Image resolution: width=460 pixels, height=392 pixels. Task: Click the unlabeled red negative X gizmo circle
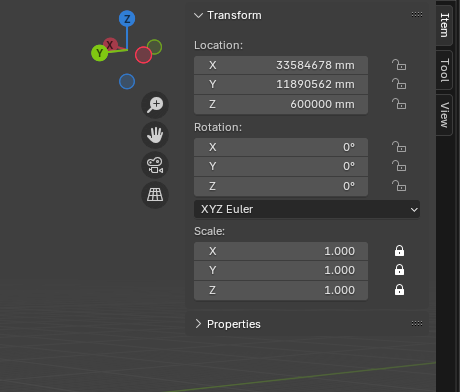click(x=144, y=55)
